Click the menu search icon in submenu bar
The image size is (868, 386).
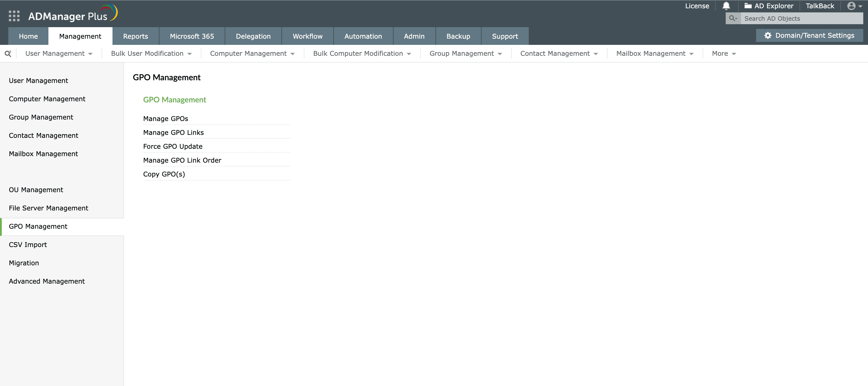pyautogui.click(x=8, y=53)
